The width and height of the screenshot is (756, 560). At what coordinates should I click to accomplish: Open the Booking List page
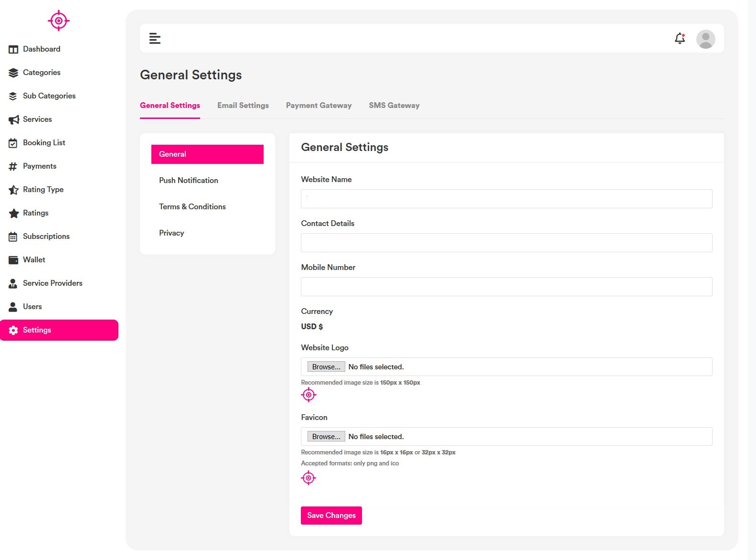pyautogui.click(x=43, y=143)
